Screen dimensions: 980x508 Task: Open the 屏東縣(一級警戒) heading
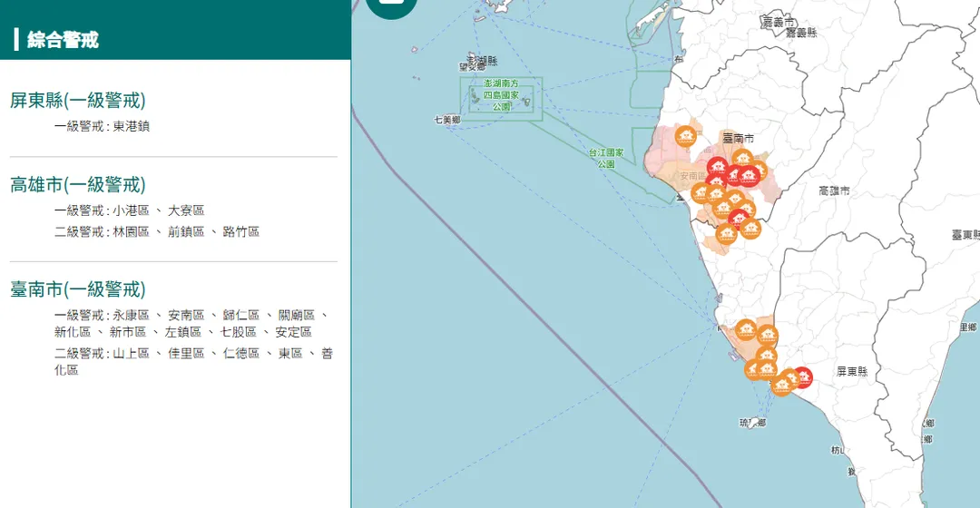pos(77,100)
